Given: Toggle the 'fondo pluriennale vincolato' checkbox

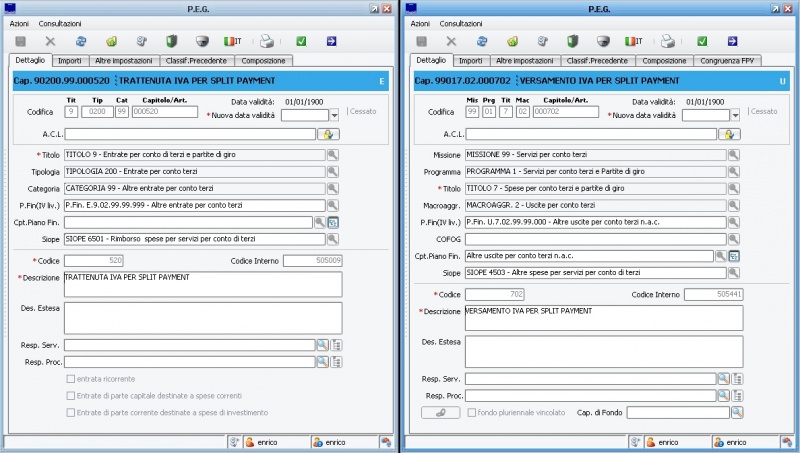Looking at the screenshot, I should tap(469, 412).
